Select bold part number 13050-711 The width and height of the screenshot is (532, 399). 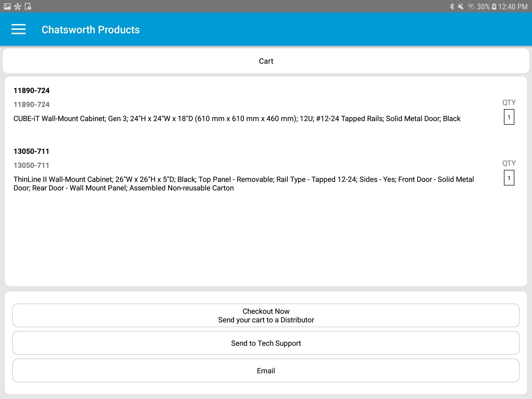coord(31,151)
